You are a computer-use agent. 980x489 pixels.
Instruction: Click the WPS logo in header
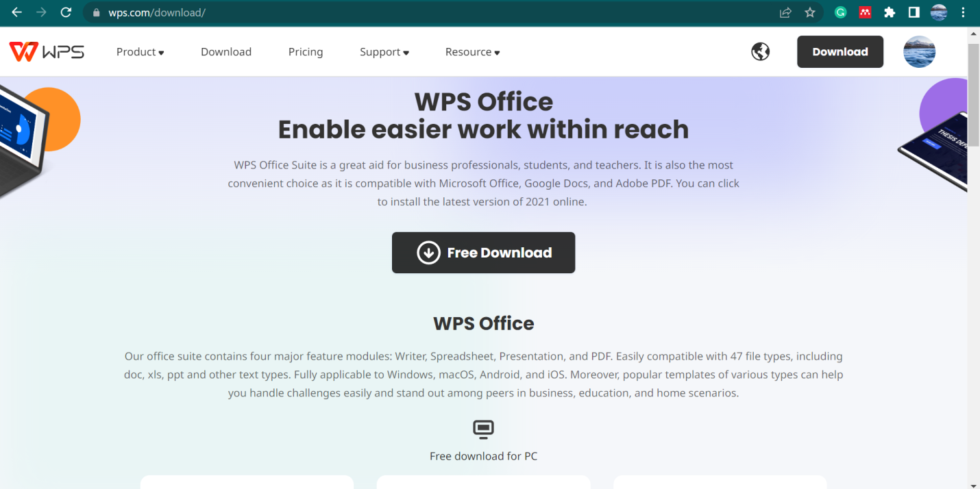(x=47, y=52)
